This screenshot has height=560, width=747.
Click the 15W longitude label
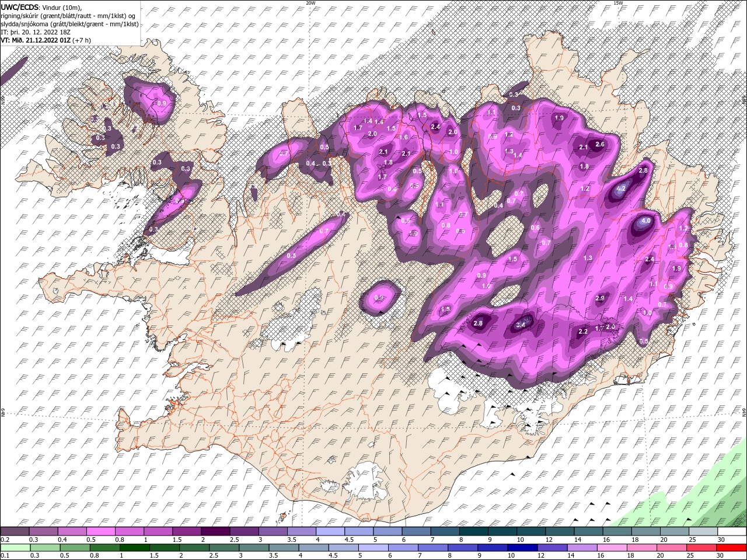pos(617,3)
